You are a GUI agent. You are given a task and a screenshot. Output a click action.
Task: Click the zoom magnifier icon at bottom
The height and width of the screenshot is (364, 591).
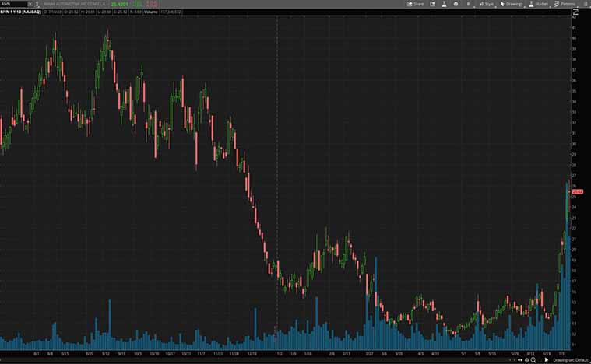[x=533, y=360]
